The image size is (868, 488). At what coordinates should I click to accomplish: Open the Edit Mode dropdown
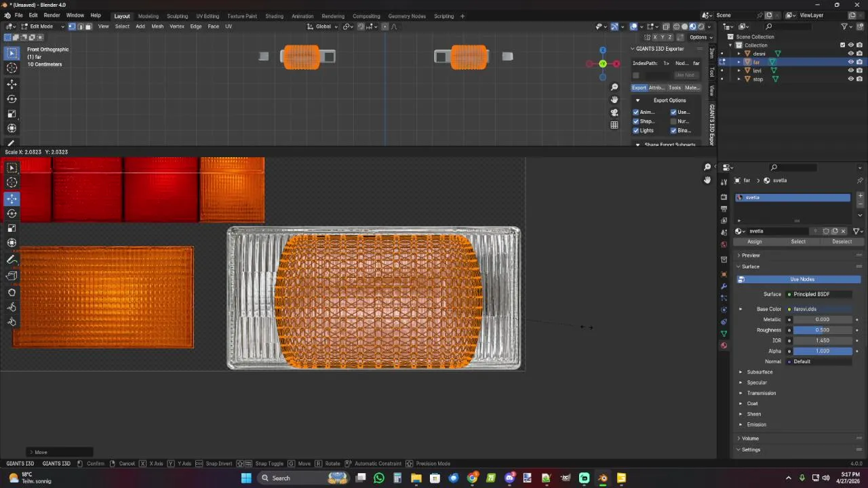click(x=41, y=26)
